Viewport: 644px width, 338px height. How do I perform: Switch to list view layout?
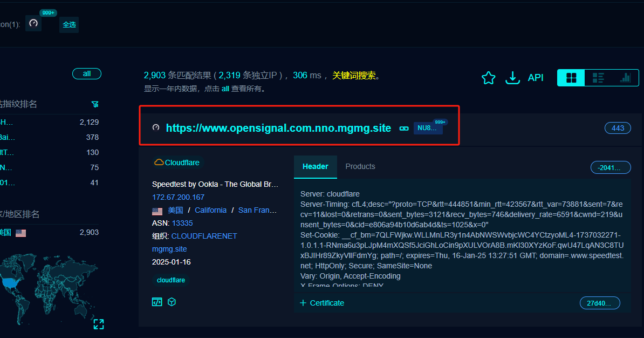pos(598,78)
